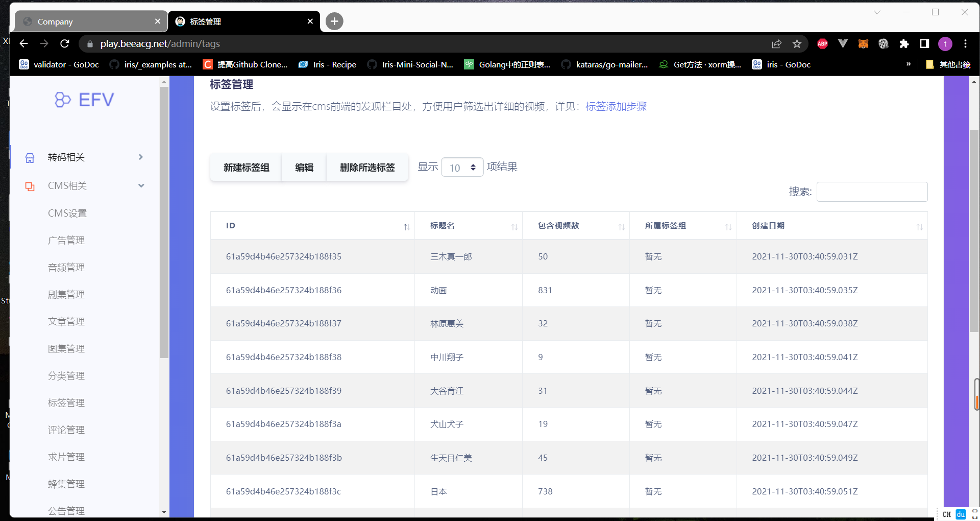The width and height of the screenshot is (980, 521).
Task: Close the Company tab
Action: (158, 21)
